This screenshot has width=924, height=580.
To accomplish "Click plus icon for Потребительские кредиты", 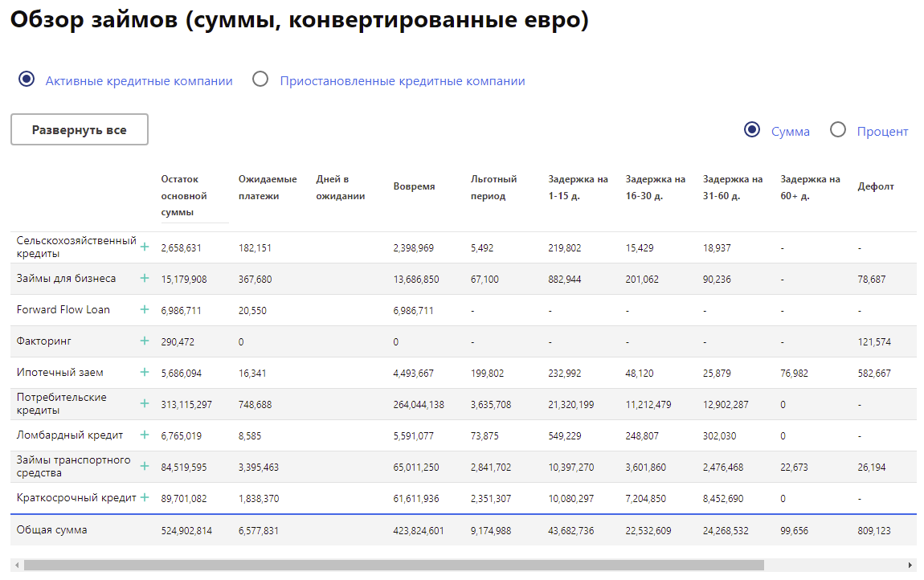I will pyautogui.click(x=145, y=403).
